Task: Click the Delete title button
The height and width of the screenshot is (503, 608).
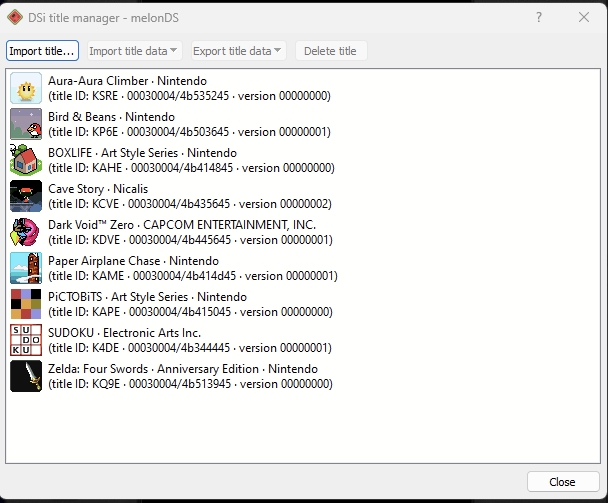Action: click(x=330, y=51)
